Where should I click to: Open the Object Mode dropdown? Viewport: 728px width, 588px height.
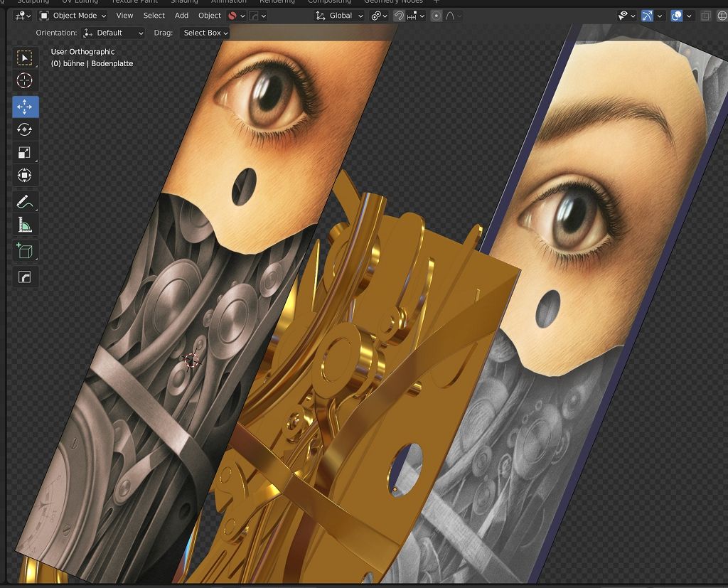[x=73, y=16]
